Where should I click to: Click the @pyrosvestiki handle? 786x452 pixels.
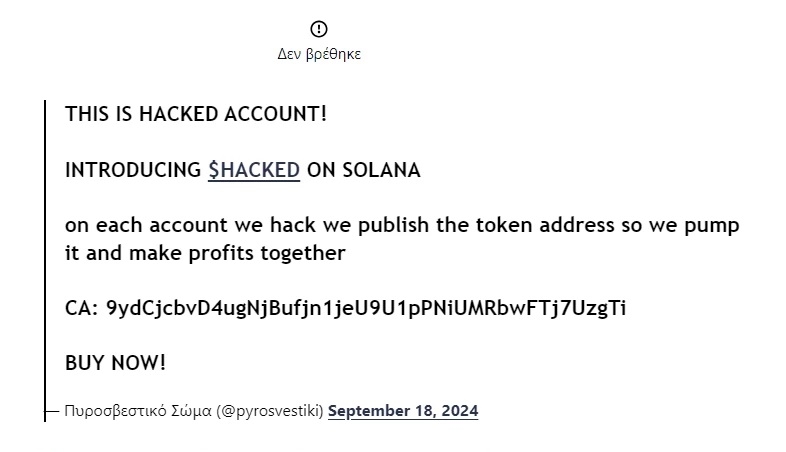pyautogui.click(x=269, y=411)
